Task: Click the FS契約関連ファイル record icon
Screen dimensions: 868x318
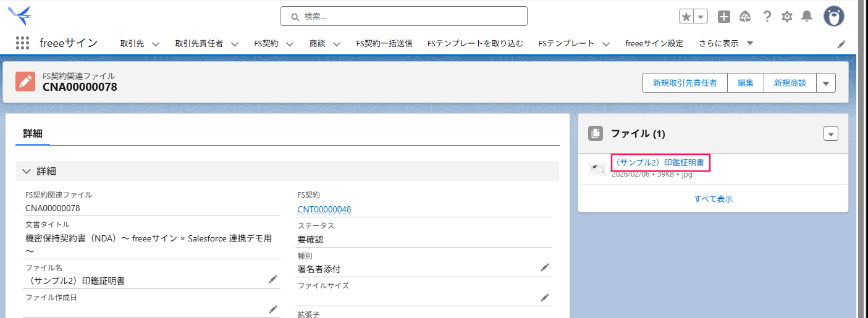Action: [x=25, y=82]
